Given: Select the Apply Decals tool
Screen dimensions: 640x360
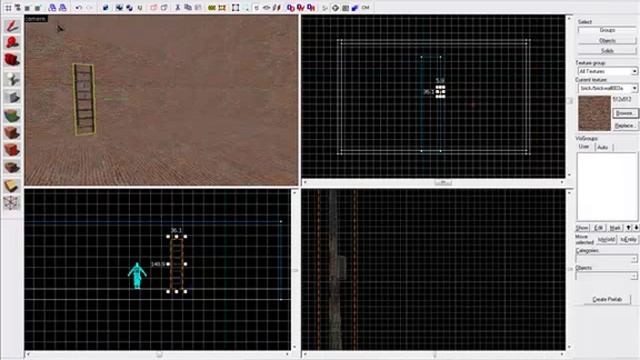Looking at the screenshot, I should click(x=12, y=150).
